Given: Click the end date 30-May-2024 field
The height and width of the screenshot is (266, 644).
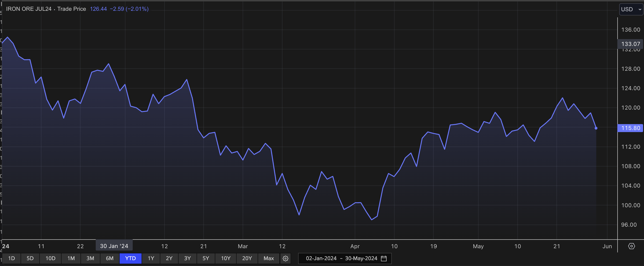Looking at the screenshot, I should coord(361,258).
